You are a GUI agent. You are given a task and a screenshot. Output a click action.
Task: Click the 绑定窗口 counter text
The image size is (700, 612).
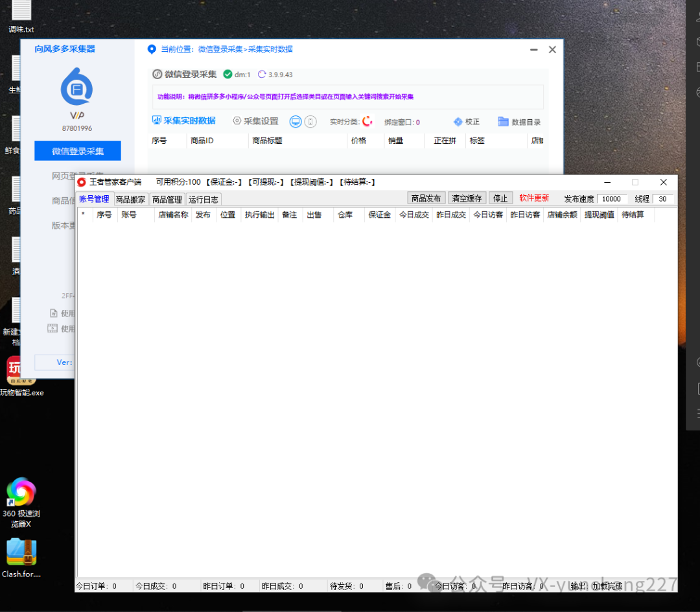pyautogui.click(x=402, y=123)
